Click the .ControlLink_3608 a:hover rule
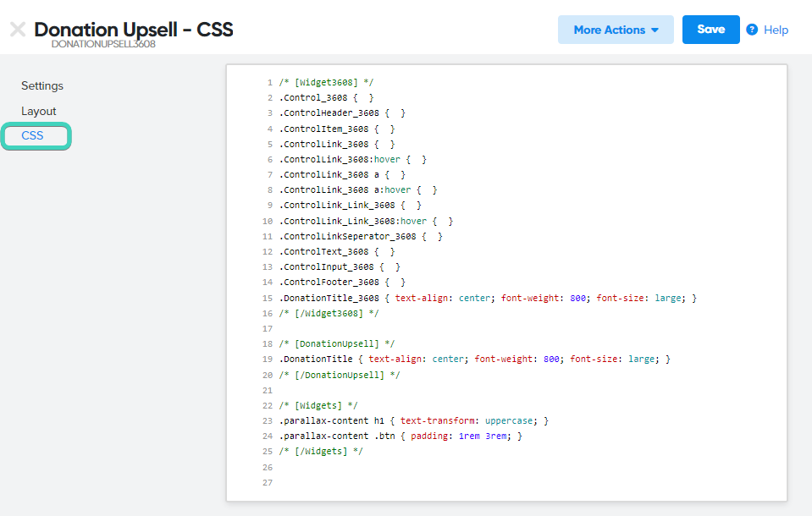Screen dimensions: 812x516 point(358,190)
